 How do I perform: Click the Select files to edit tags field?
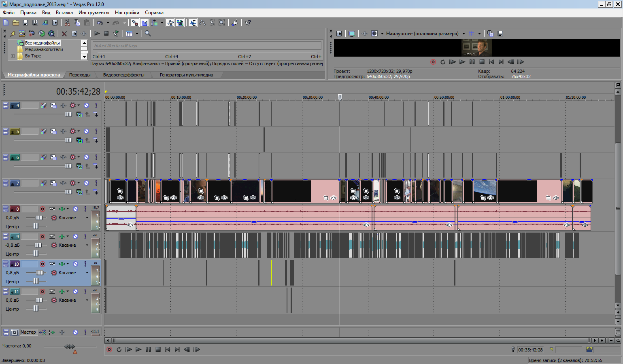pos(207,46)
